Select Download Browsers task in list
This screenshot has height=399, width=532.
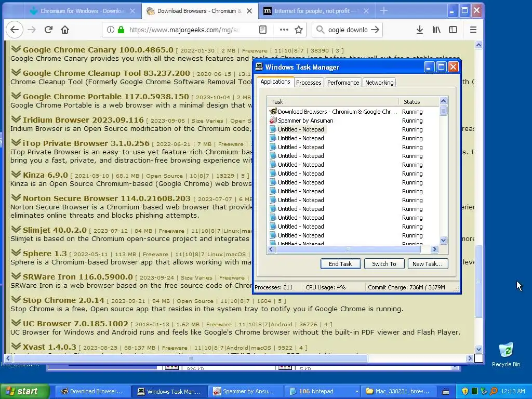(x=353, y=112)
